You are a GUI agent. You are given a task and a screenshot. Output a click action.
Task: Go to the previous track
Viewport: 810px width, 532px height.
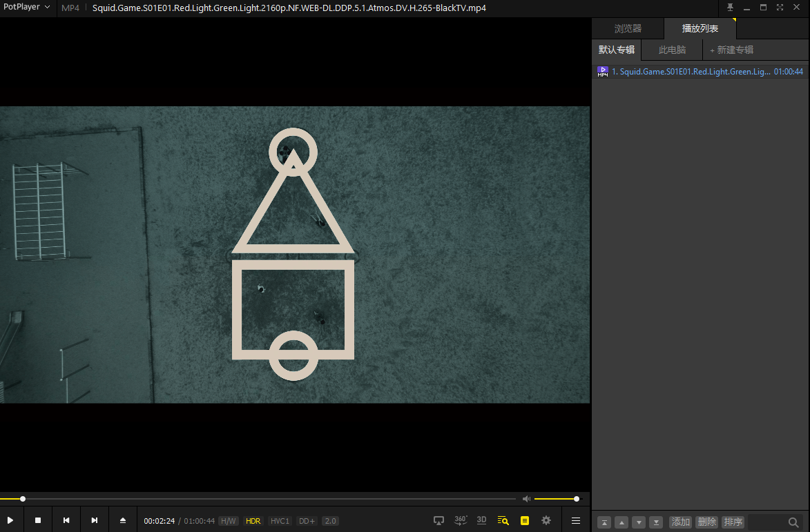click(66, 520)
